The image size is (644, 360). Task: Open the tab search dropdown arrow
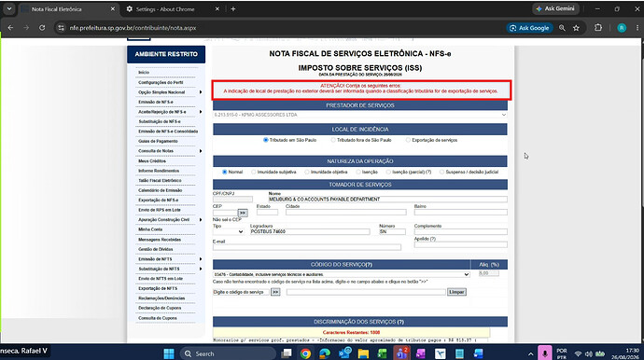[9, 8]
